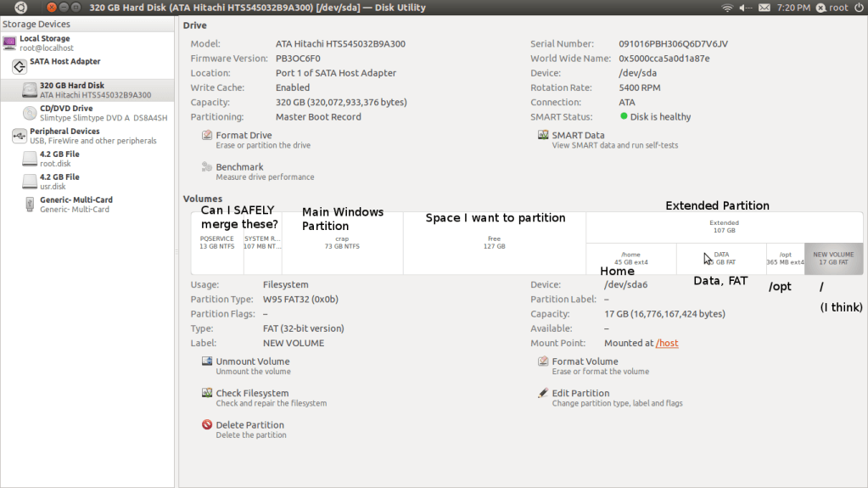Open the volume sound indicator in top panel
The image size is (868, 488).
(746, 8)
